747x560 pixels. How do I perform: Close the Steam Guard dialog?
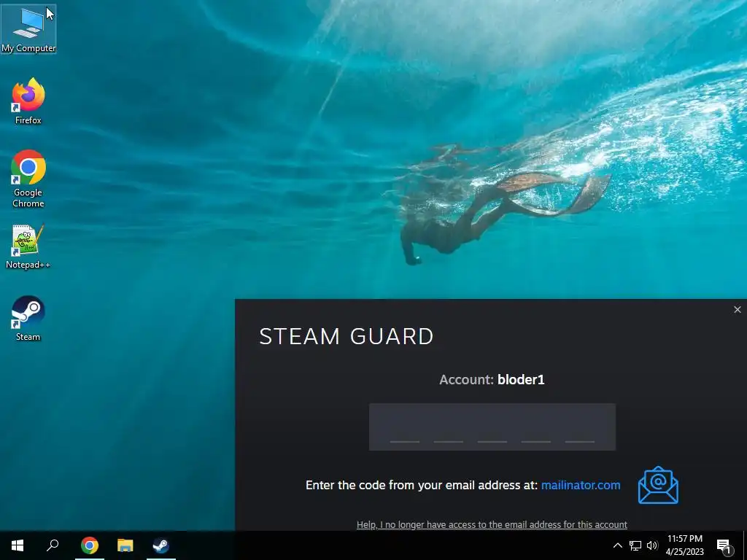click(738, 309)
